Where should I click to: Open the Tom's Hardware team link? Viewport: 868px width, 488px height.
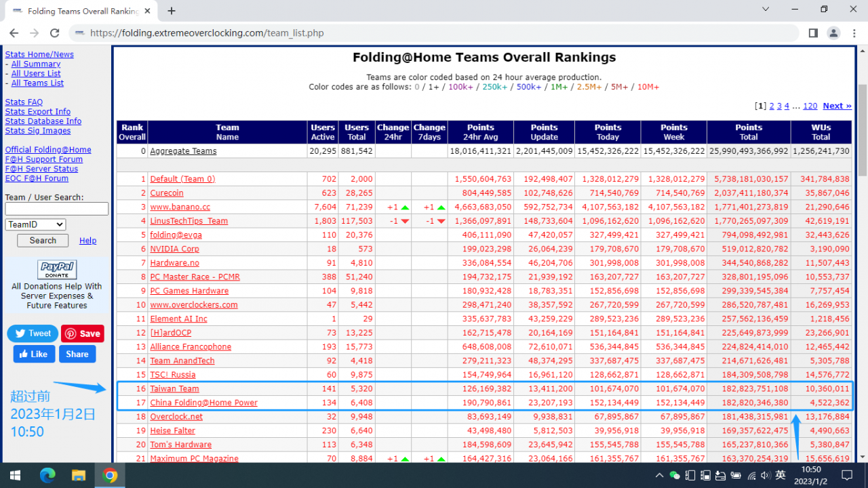coord(181,445)
